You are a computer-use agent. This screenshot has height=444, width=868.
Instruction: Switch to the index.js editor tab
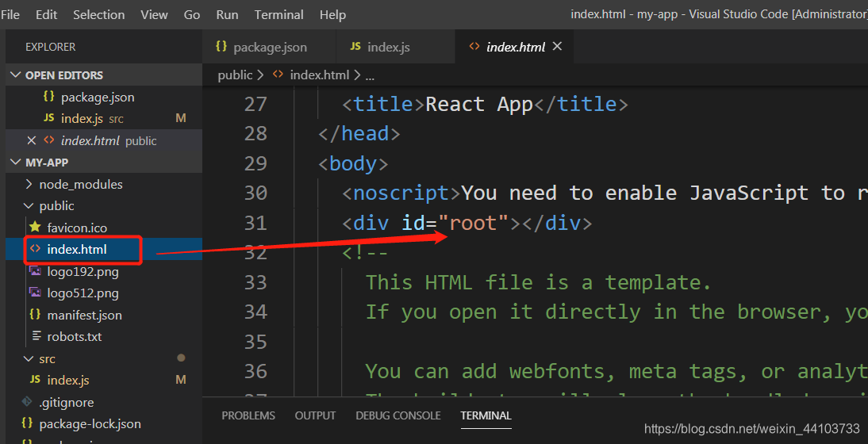[x=395, y=47]
